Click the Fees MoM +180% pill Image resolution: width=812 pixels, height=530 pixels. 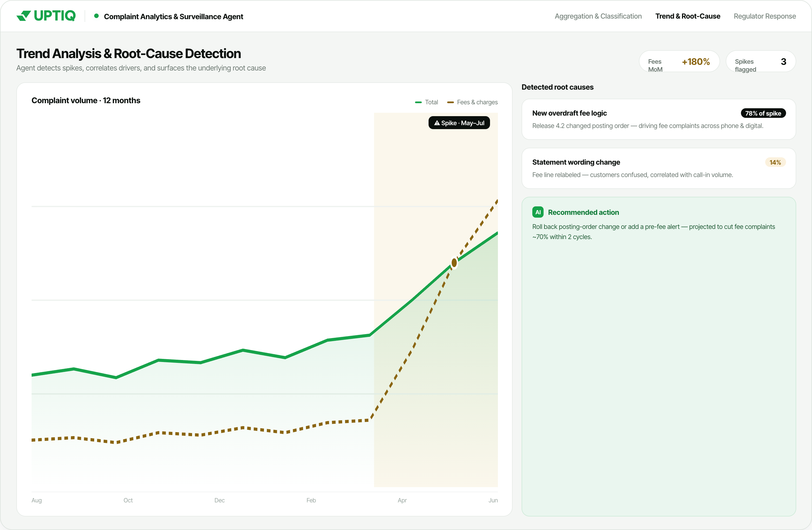[x=679, y=61]
